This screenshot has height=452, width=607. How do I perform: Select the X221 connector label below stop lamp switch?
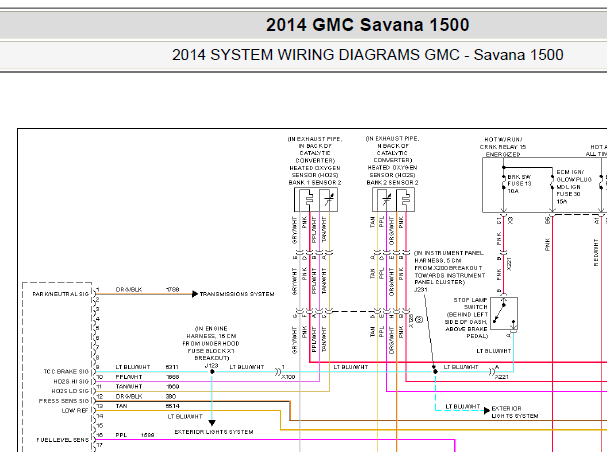502,377
